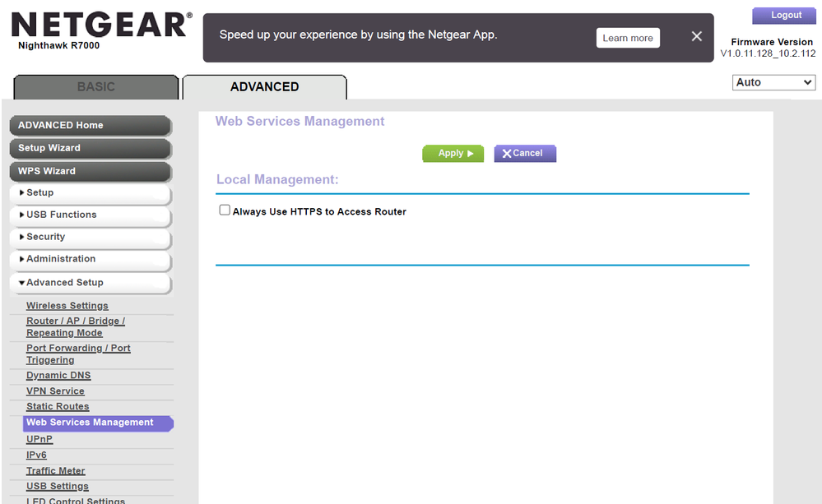Viewport: 822px width, 504px height.
Task: Open ADVANCED Home
Action: (x=91, y=126)
